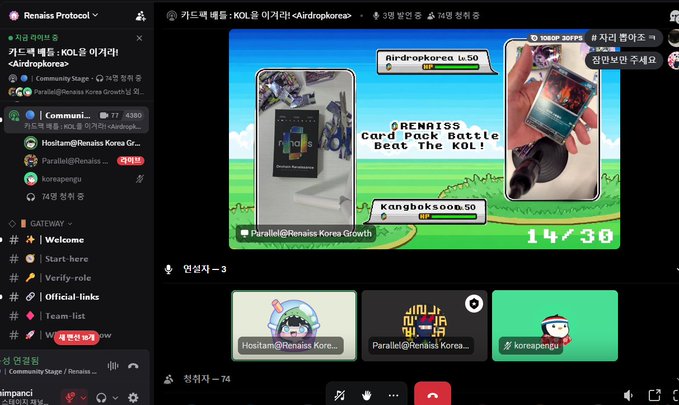Click red disconnect button in bottom bar

[x=432, y=394]
